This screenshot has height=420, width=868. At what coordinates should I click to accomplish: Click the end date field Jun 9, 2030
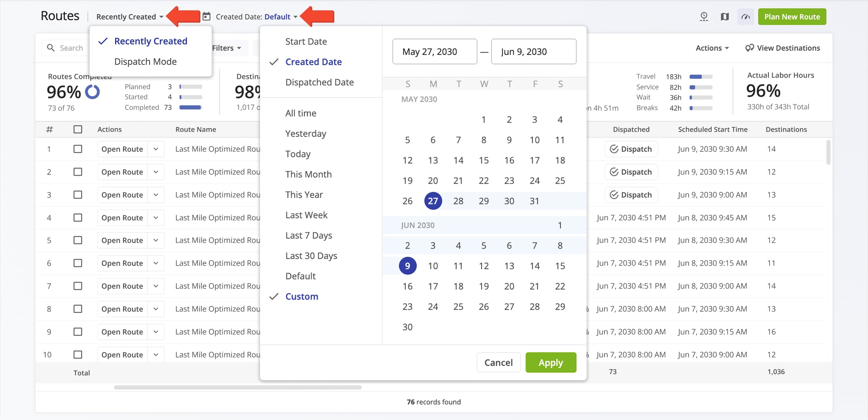click(x=534, y=52)
